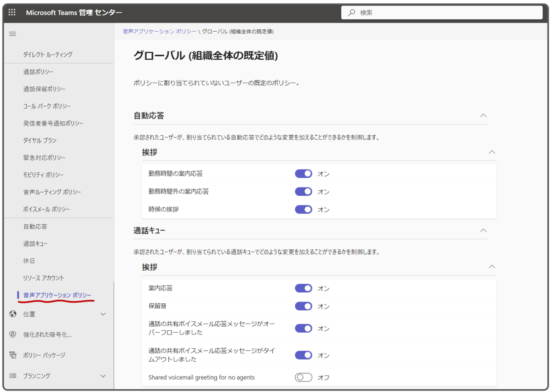Open 発信者番号通知ポリシー page
552x392 pixels.
point(53,124)
